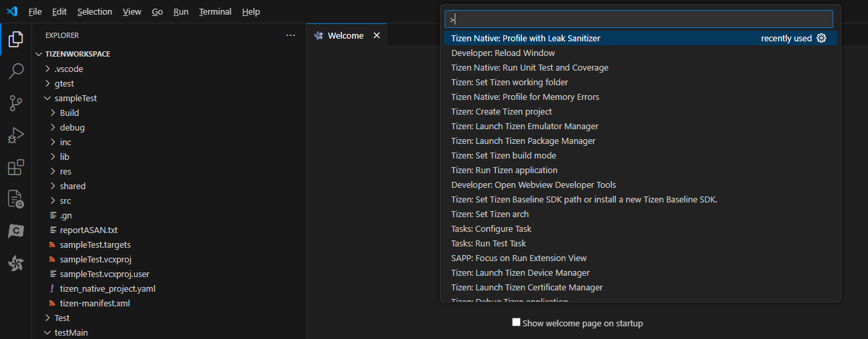Image resolution: width=868 pixels, height=339 pixels.
Task: Click the command palette input field
Action: (640, 19)
